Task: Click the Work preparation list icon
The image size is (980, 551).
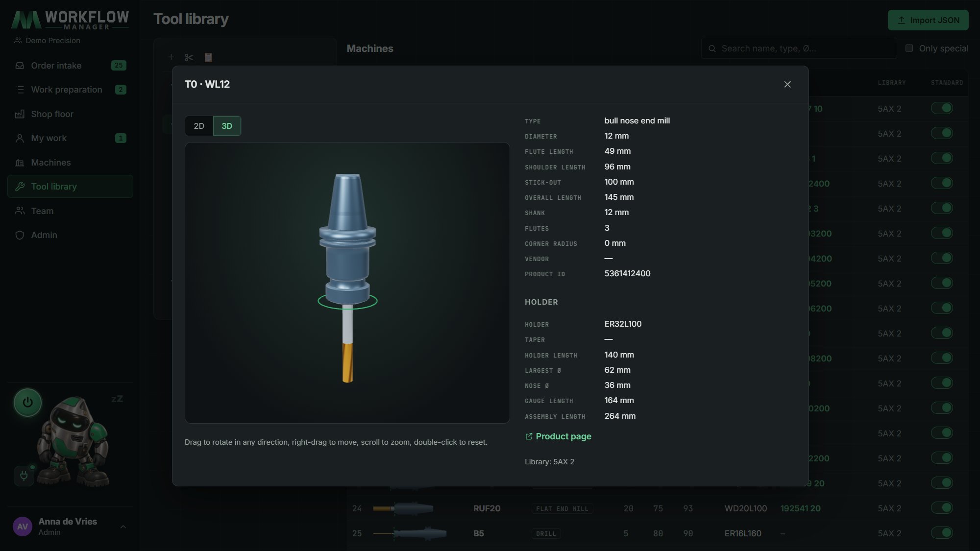Action: point(20,90)
